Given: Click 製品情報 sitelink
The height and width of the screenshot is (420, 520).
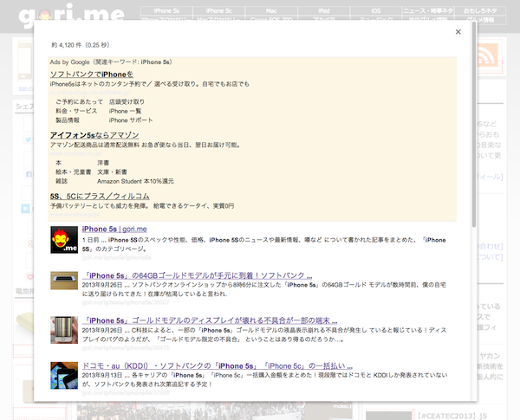Looking at the screenshot, I should click(68, 120).
